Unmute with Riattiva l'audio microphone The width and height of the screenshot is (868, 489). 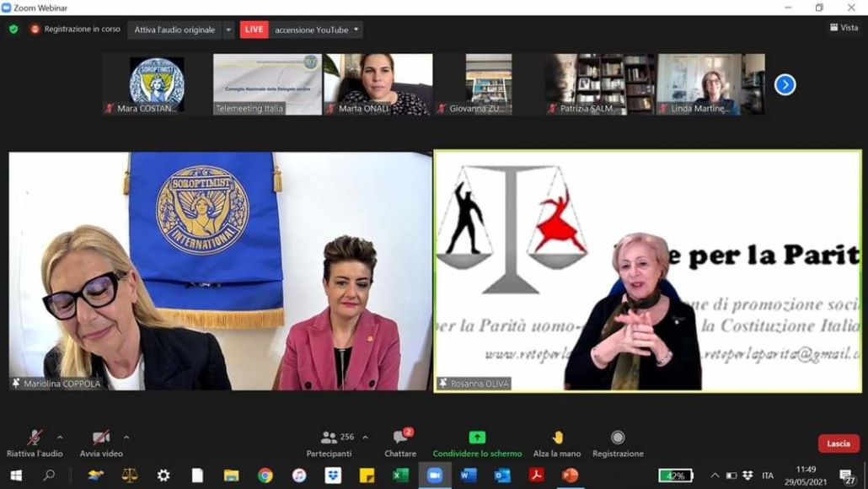point(35,443)
